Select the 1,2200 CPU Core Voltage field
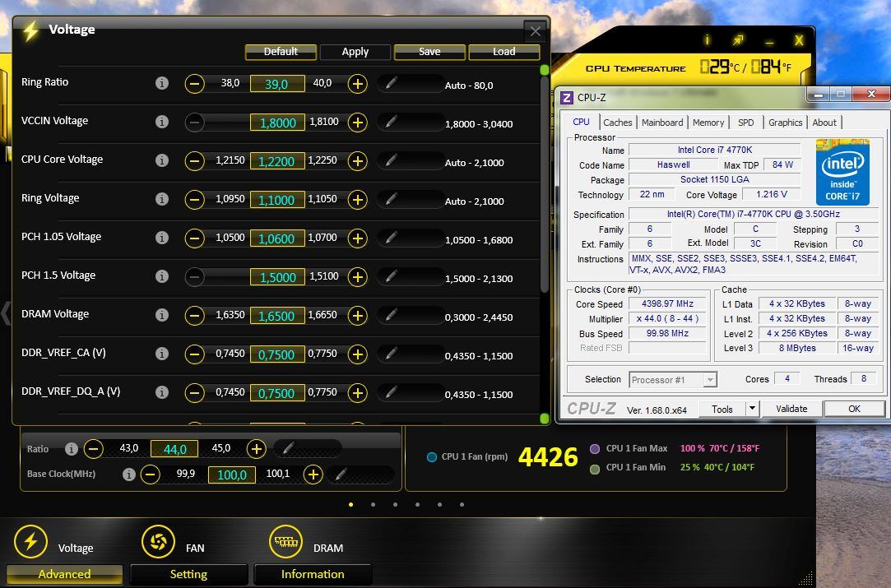Image resolution: width=891 pixels, height=588 pixels. (277, 161)
